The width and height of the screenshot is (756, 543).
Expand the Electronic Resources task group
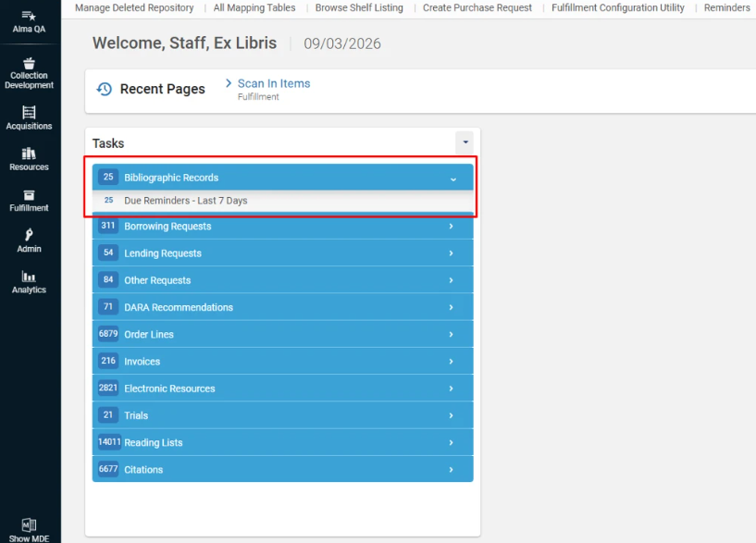(451, 389)
